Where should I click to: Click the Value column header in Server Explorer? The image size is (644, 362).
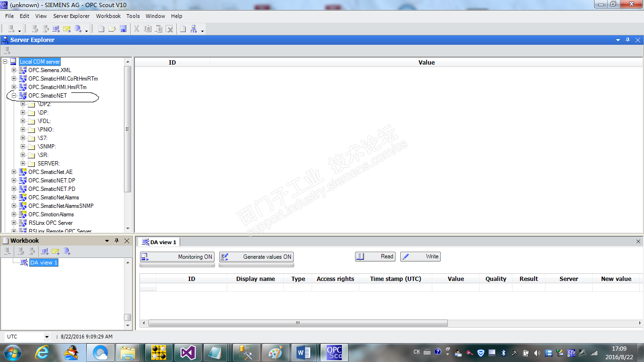point(427,63)
